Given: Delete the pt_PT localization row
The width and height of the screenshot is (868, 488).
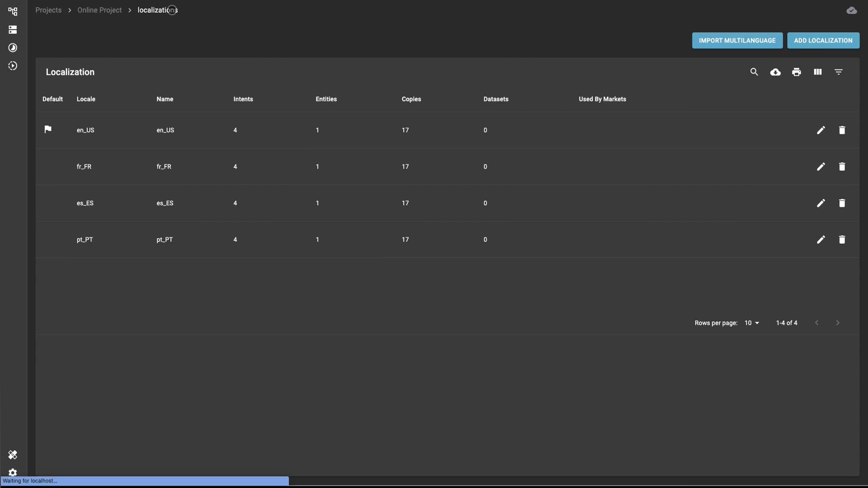Looking at the screenshot, I should pos(842,239).
